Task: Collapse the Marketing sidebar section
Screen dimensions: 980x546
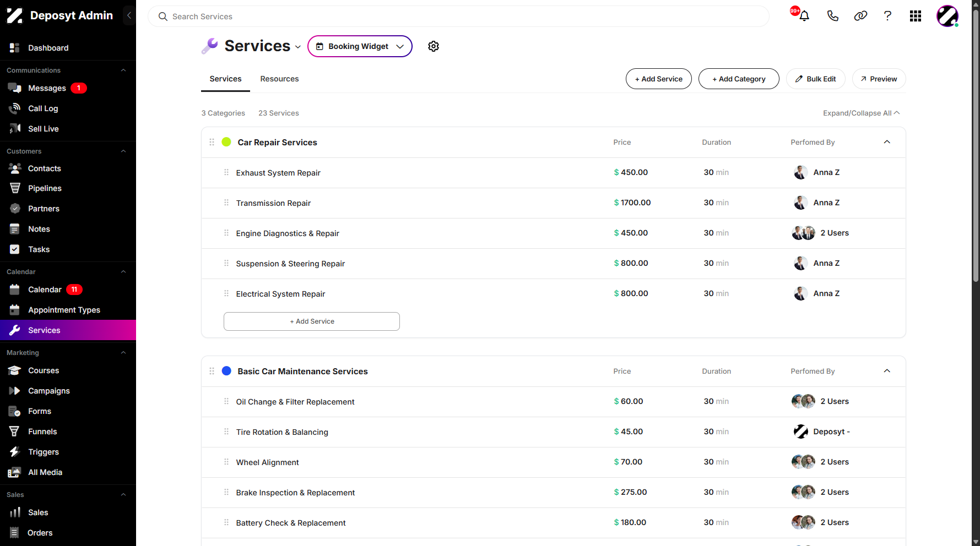Action: (x=123, y=353)
